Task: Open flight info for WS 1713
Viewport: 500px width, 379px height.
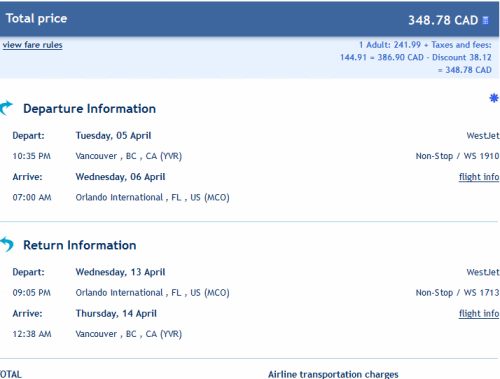Action: pos(479,314)
